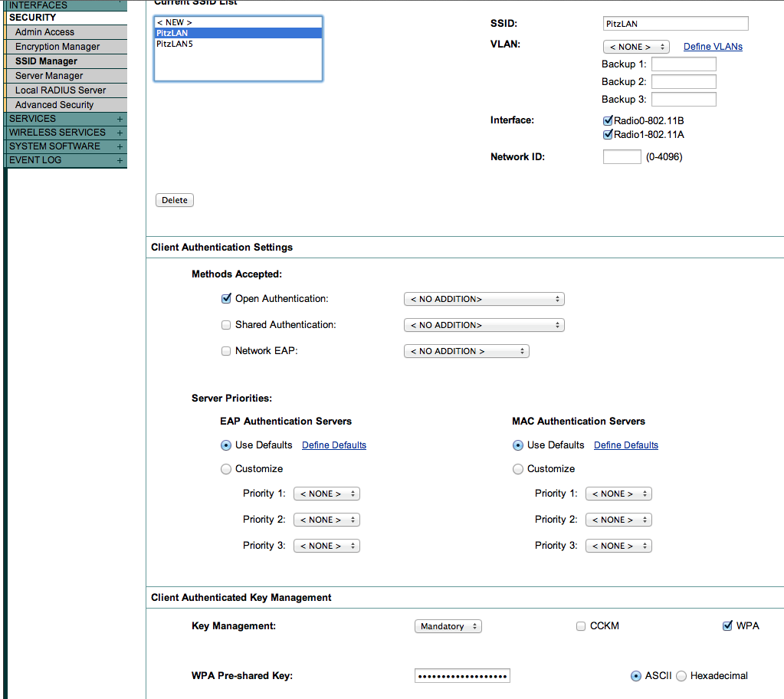Screen dimensions: 784x699
Task: Follow the Define VLANs link
Action: (x=713, y=47)
